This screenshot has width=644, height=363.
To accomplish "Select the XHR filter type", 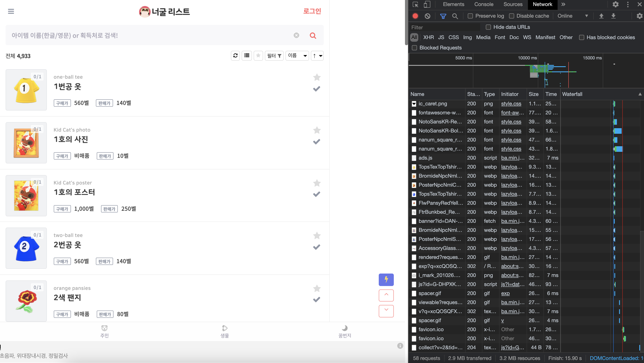I will point(428,37).
